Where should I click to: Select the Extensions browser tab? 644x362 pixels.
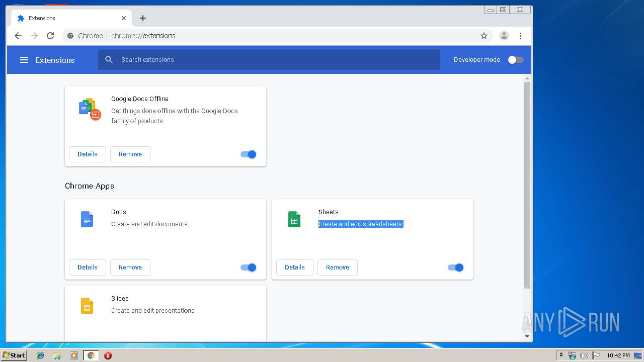[70, 18]
